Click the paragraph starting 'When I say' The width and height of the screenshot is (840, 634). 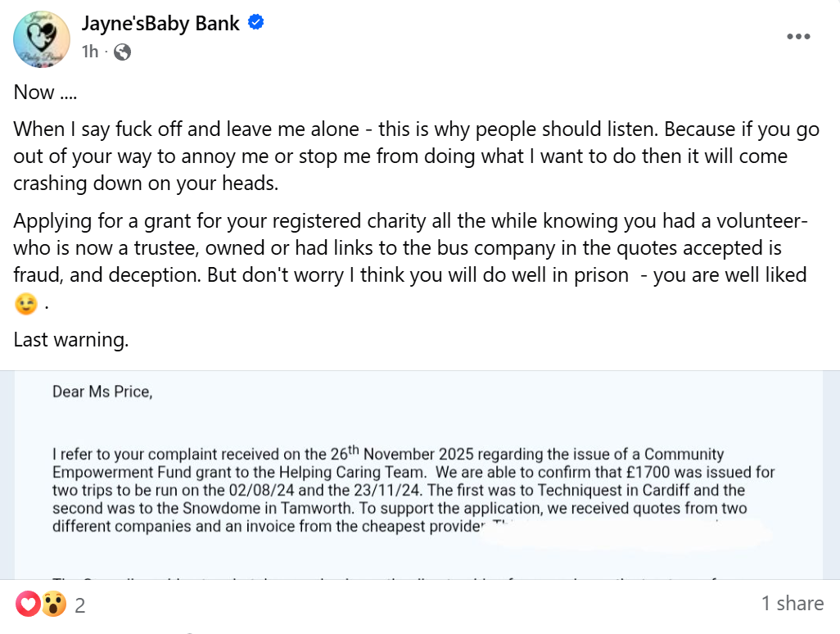tap(409, 156)
